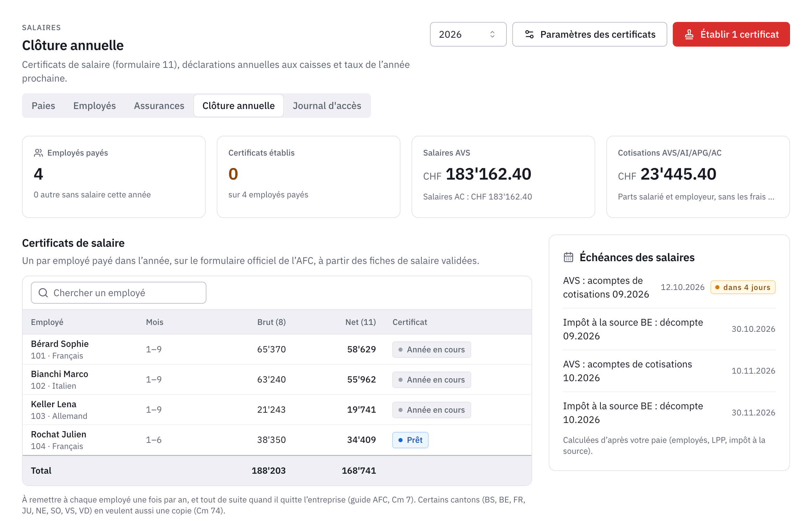Click the dans 4 jours deadline badge
The height and width of the screenshot is (521, 812).
pos(743,288)
